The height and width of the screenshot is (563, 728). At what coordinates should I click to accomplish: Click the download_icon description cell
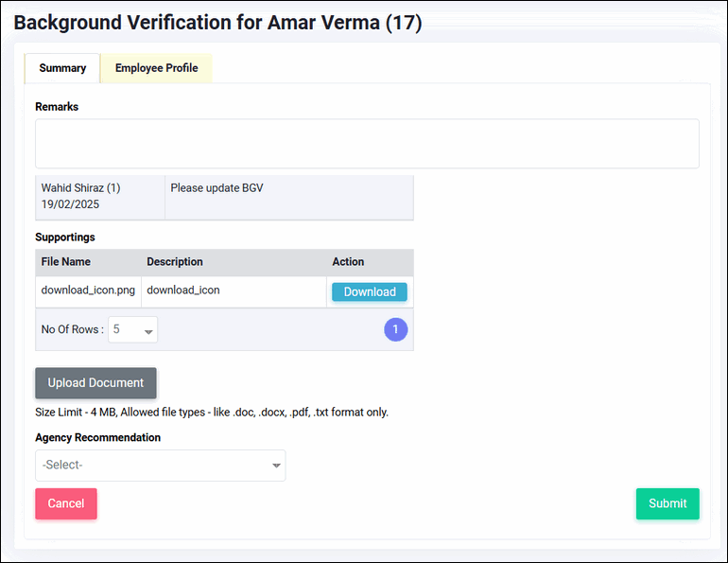(x=183, y=290)
